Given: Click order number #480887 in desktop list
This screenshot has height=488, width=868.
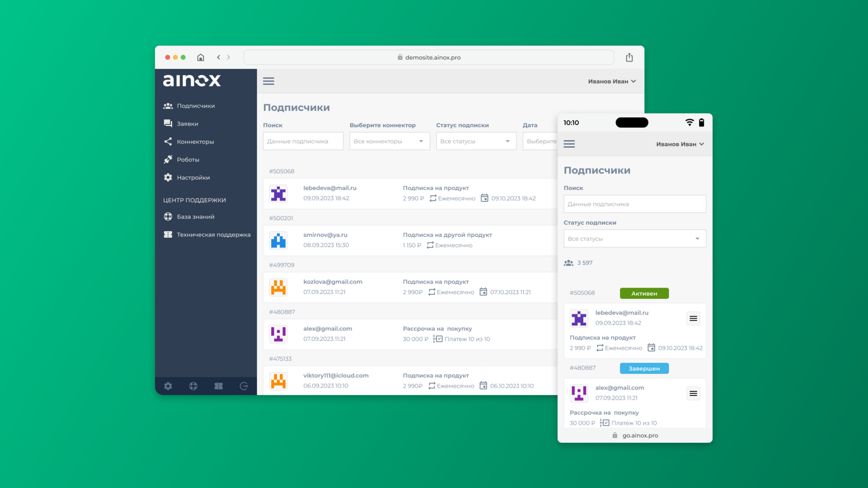Looking at the screenshot, I should tap(282, 312).
